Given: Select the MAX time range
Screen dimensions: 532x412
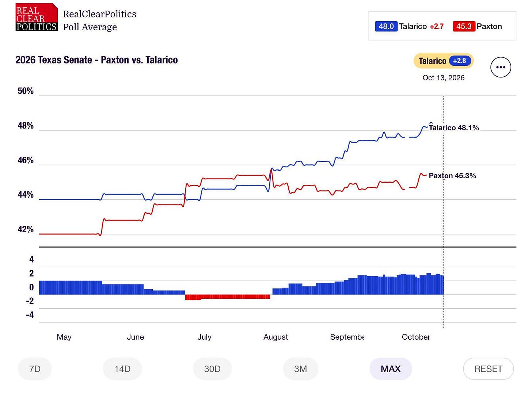Looking at the screenshot, I should click(391, 369).
